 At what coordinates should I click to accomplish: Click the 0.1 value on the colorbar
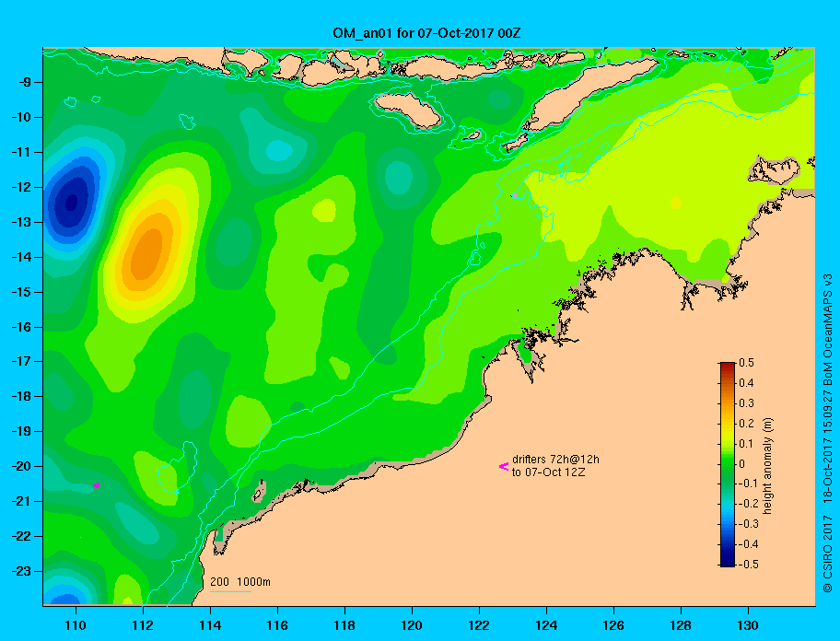click(x=746, y=443)
